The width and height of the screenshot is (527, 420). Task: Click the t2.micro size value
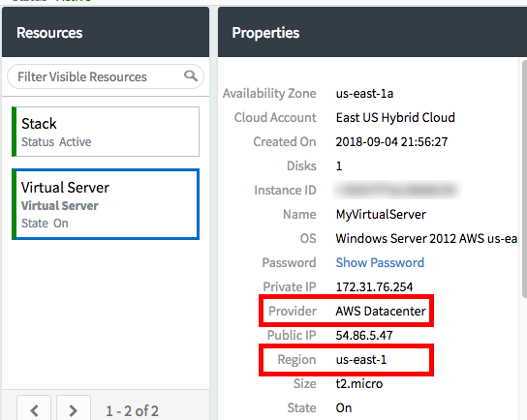click(x=359, y=383)
